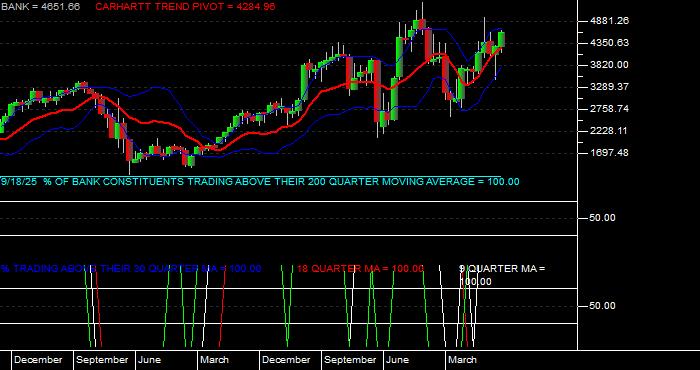Click the BANK = 4651.66 index value
Screen dimensions: 700x370
pos(40,7)
